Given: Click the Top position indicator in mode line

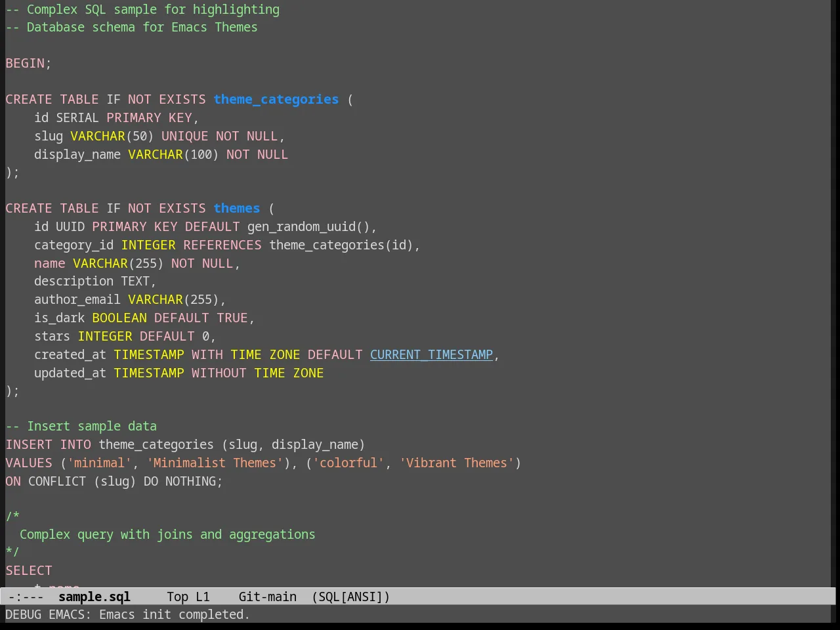Looking at the screenshot, I should click(x=177, y=597).
